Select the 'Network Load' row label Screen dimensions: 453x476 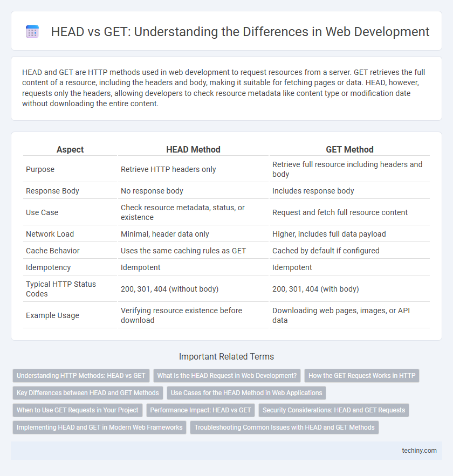coord(50,234)
